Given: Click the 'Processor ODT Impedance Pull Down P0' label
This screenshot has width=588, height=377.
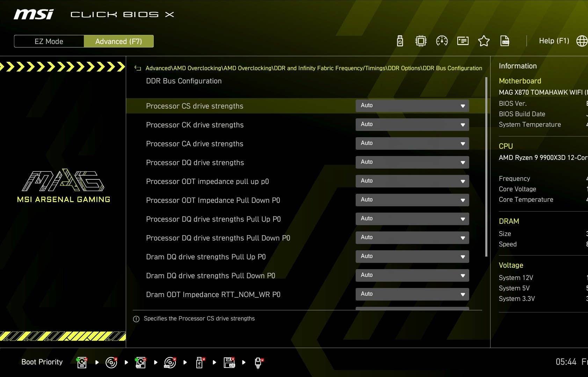Looking at the screenshot, I should [213, 200].
